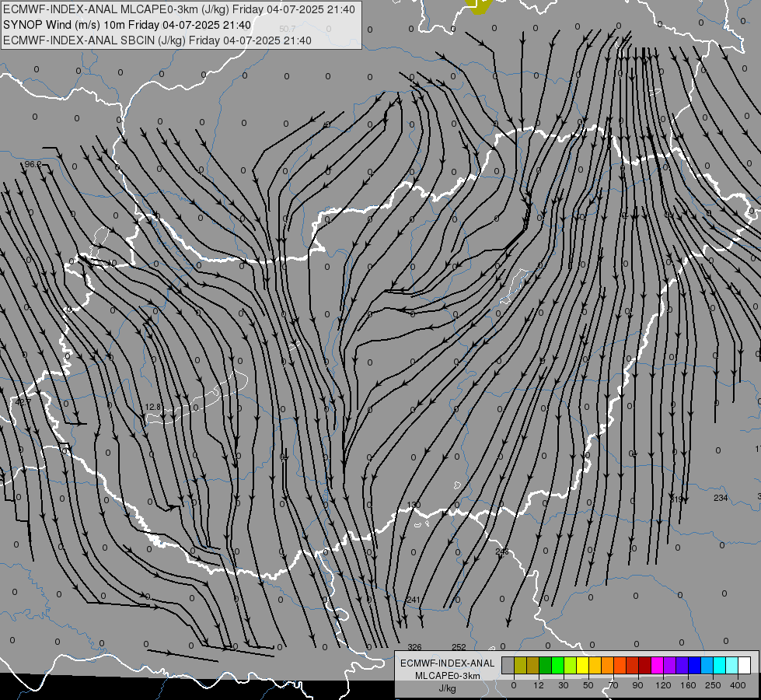The width and height of the screenshot is (761, 700).
Task: Click the legend label 90
Action: pos(637,685)
